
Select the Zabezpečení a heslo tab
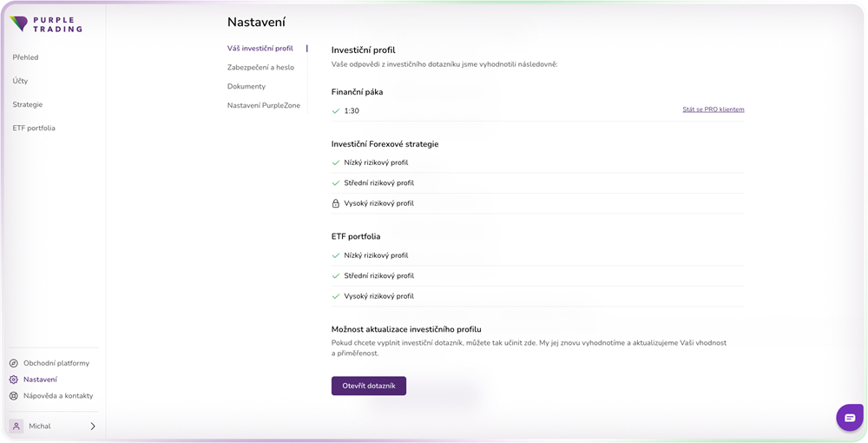pos(260,68)
